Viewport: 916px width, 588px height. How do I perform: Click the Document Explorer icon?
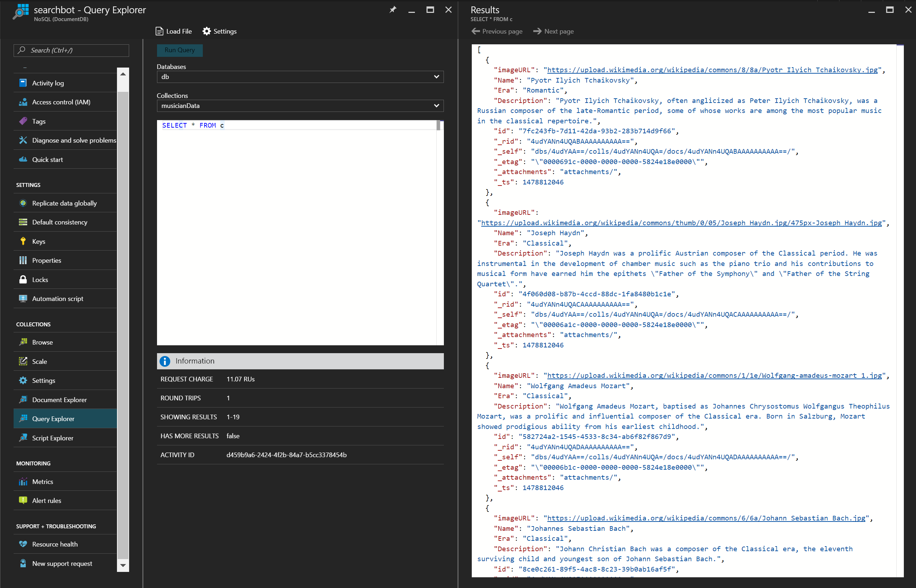pyautogui.click(x=23, y=399)
